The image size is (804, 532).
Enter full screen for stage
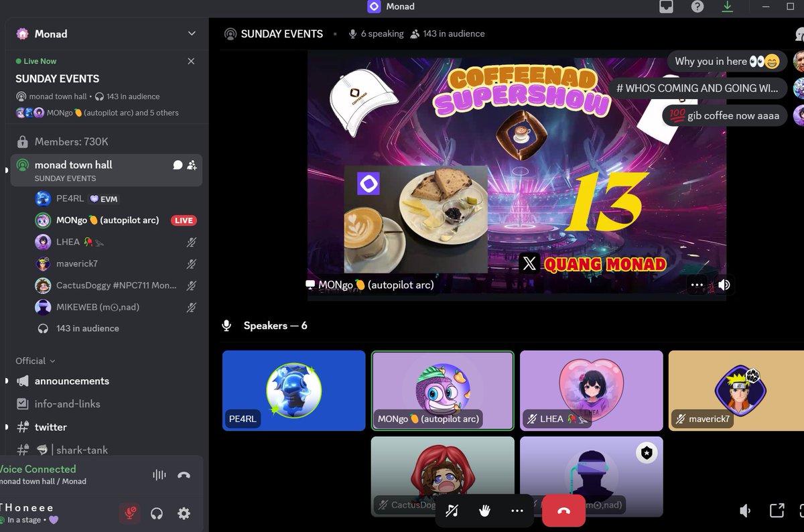coord(803,511)
